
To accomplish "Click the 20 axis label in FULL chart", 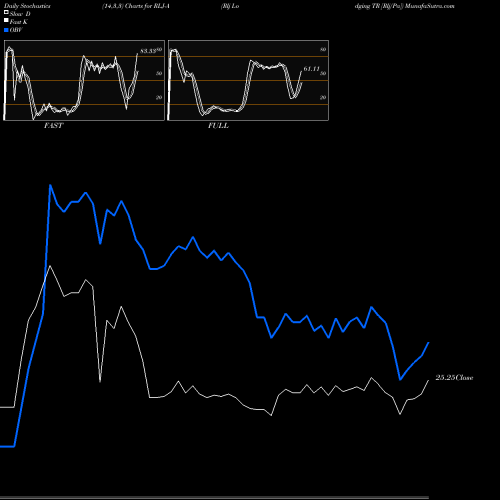I will pos(323,97).
